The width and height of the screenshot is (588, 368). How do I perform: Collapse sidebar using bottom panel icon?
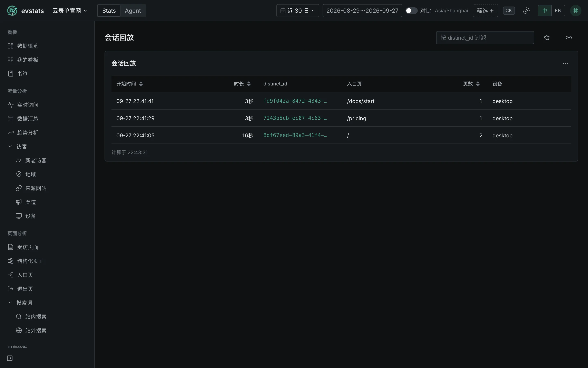coord(10,358)
